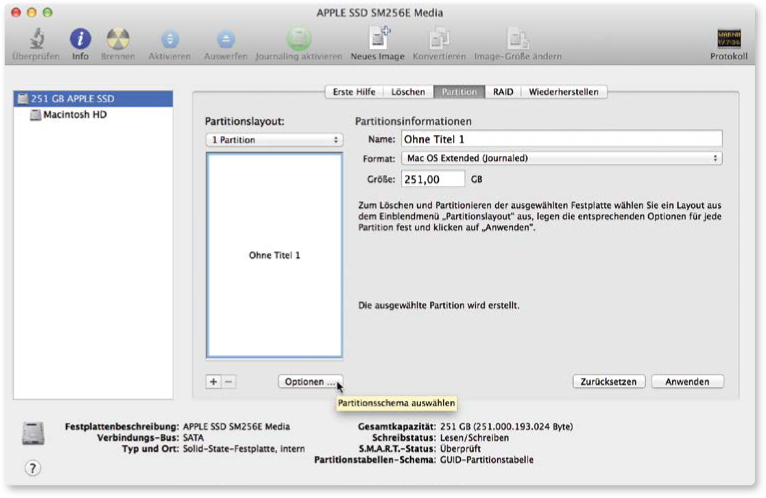This screenshot has height=498, width=766.
Task: Click the disk drive icon beside Festplattenbeschreibung
Action: [x=33, y=433]
